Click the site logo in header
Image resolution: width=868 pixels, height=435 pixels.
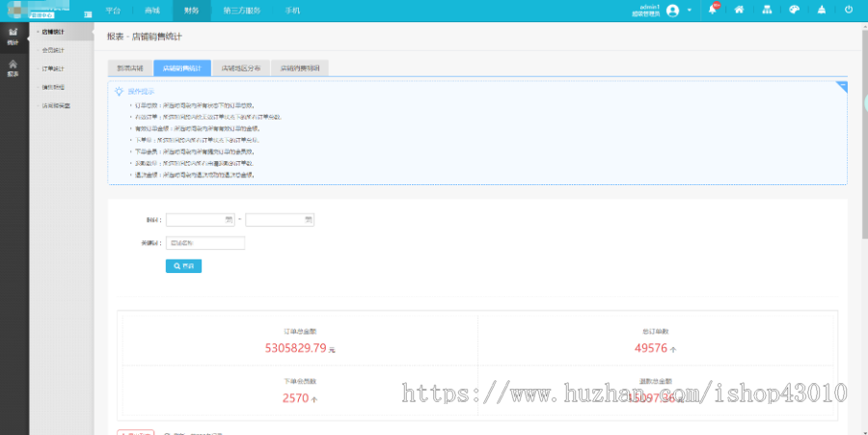click(x=39, y=10)
